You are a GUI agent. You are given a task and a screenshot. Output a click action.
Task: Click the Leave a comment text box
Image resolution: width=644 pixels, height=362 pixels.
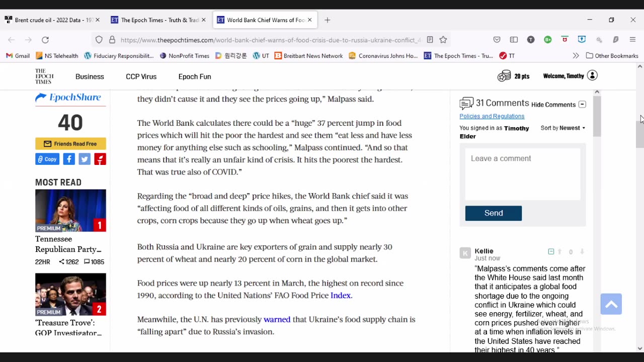point(523,174)
